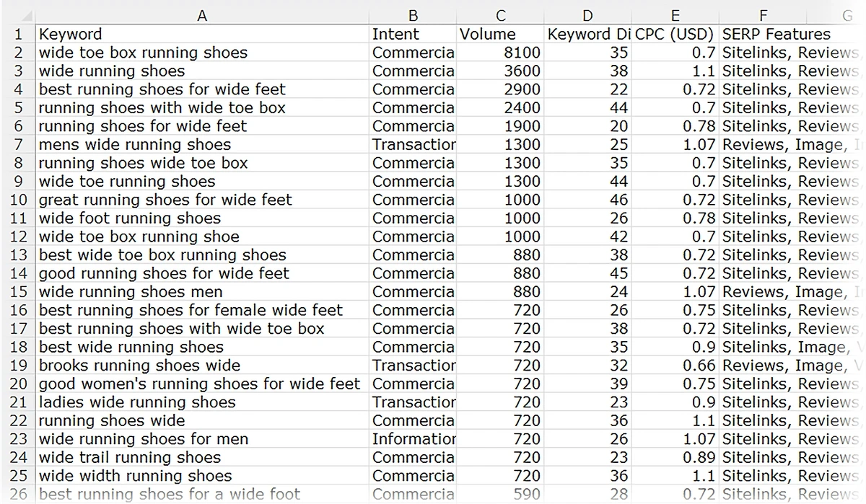Select cell 'ladies wide running shoes'
The height and width of the screenshot is (504, 866).
pos(202,402)
